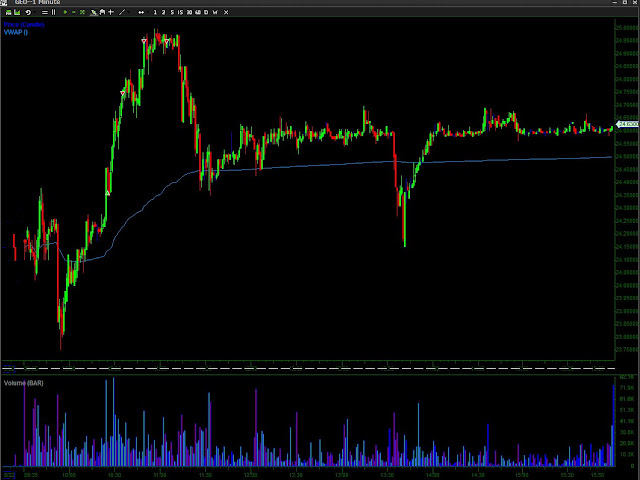Select the diagonal trend line tool
This screenshot has height=480, width=640.
[x=122, y=12]
